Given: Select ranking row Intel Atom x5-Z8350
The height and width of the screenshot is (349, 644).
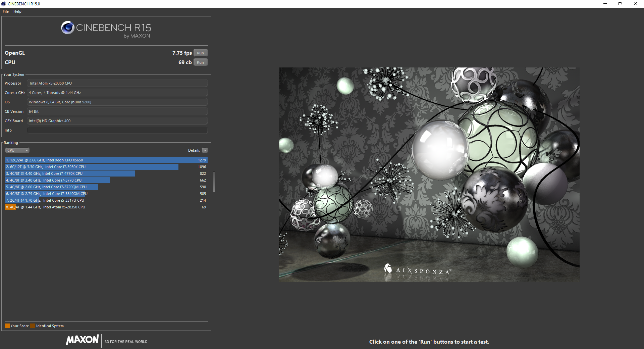Looking at the screenshot, I should click(x=106, y=207).
